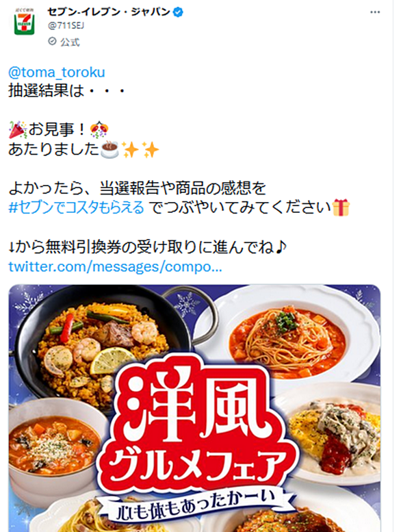This screenshot has height=532, width=401.
Task: Open the three-dot more options menu
Action: pos(375,12)
